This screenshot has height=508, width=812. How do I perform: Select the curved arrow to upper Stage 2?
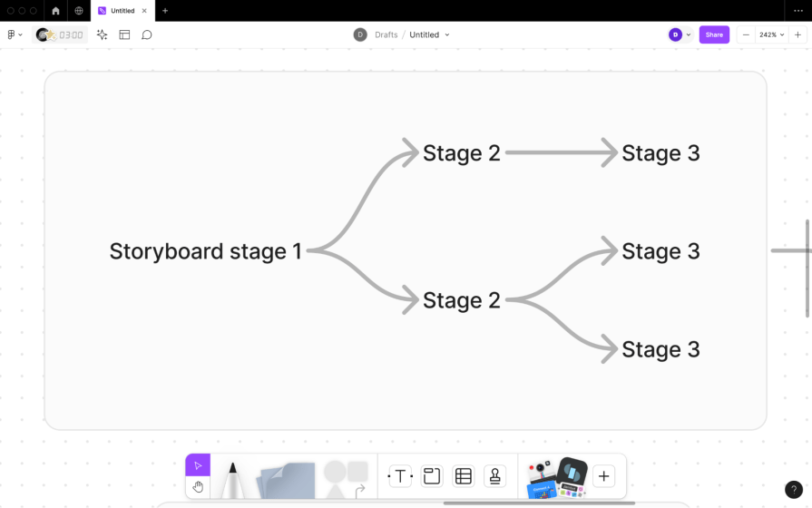pos(363,200)
